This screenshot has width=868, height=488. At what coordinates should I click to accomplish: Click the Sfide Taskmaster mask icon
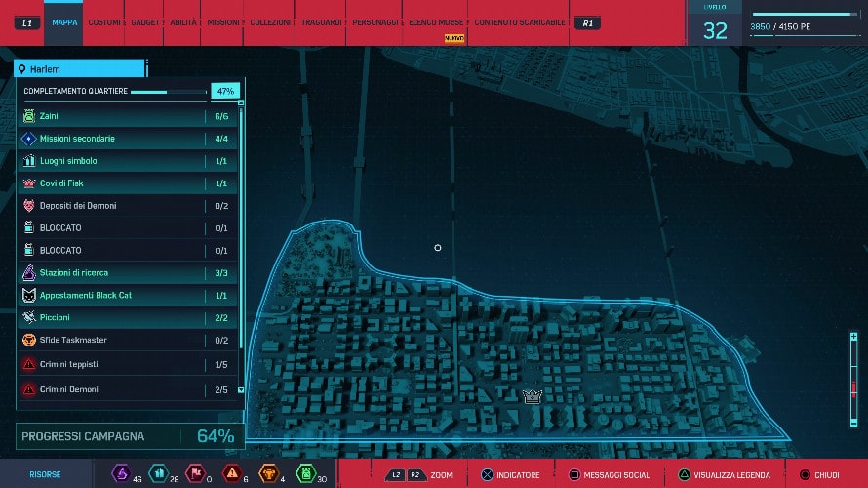click(29, 340)
